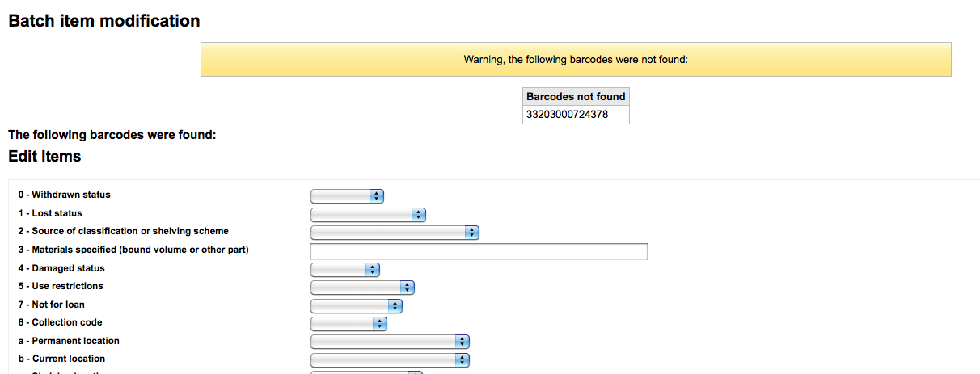The height and width of the screenshot is (374, 980).
Task: Click the Batch item modification heading
Action: point(104,22)
